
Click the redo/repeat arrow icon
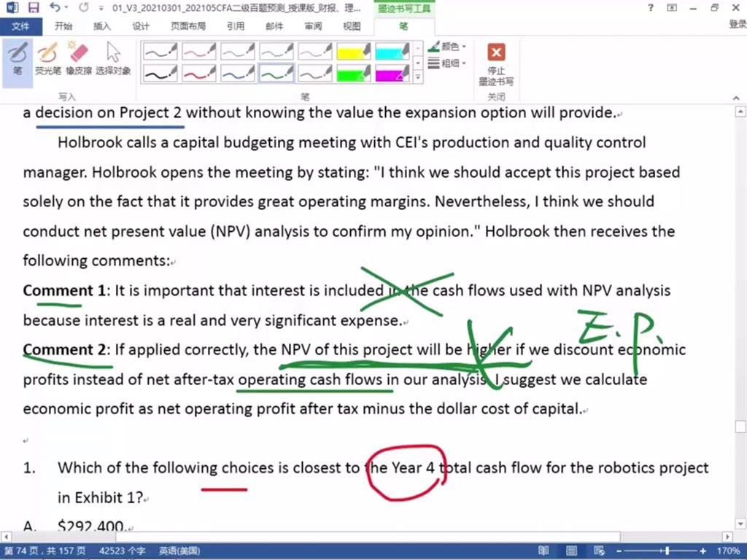pyautogui.click(x=84, y=7)
